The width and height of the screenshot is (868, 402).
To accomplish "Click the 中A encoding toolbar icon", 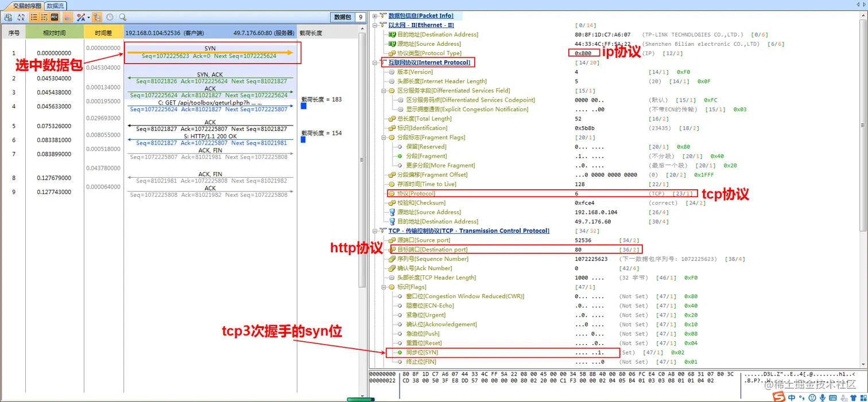I will tap(80, 17).
